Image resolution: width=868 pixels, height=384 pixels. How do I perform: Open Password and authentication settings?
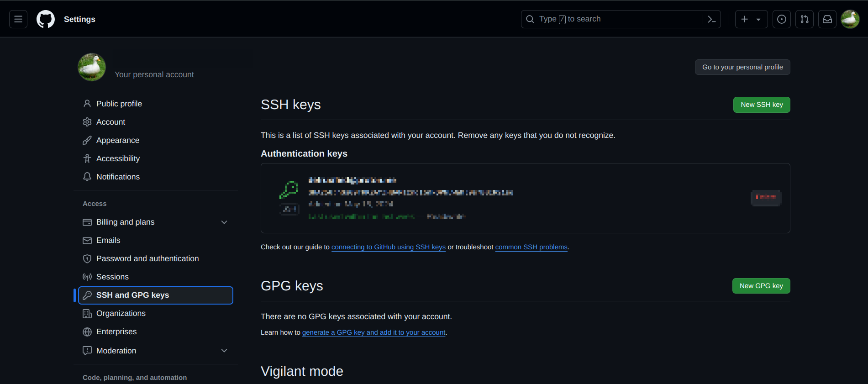pos(147,258)
